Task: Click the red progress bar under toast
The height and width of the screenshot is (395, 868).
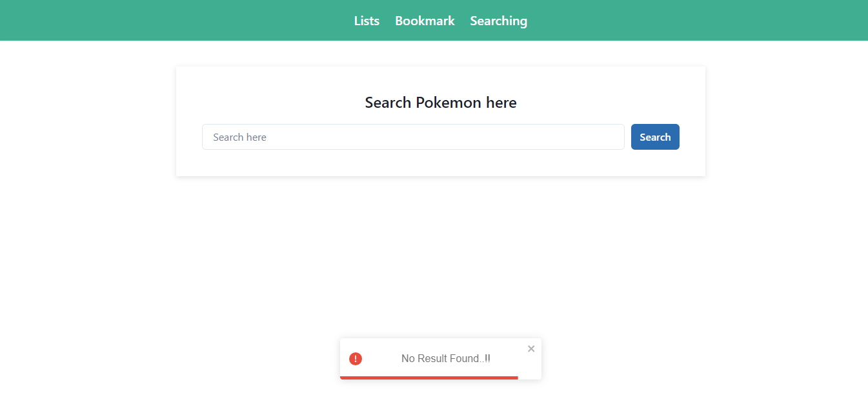Action: click(429, 378)
